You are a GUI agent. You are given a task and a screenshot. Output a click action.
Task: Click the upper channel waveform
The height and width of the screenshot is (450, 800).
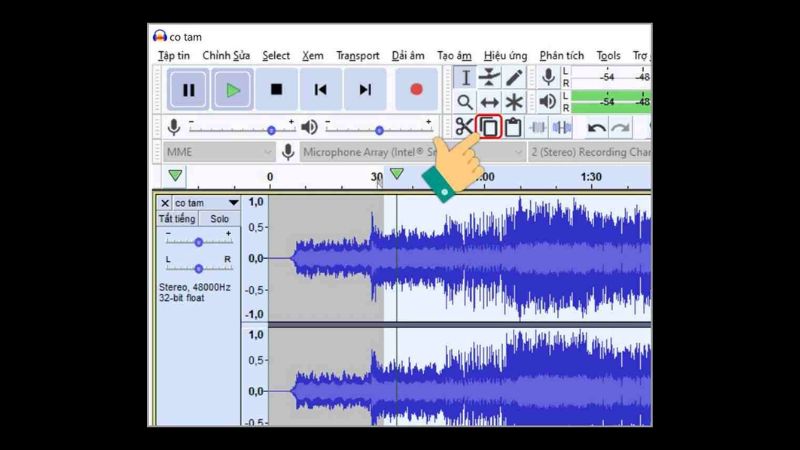click(x=459, y=258)
